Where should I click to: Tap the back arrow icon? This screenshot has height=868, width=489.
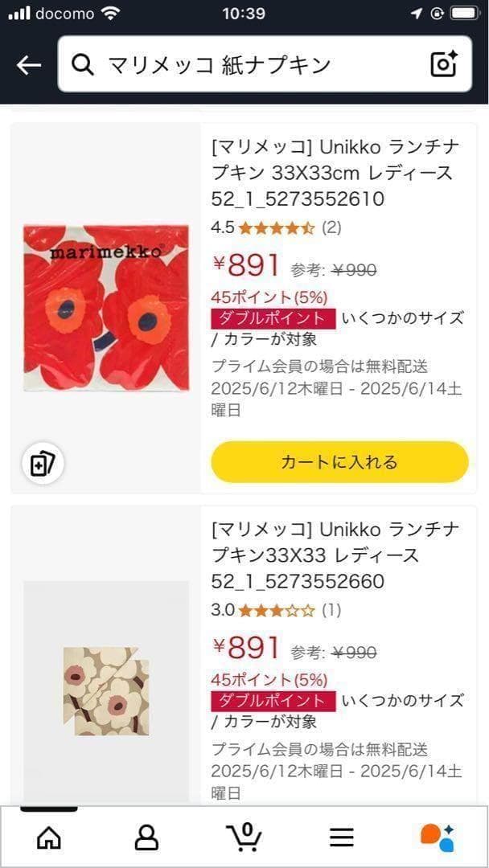pos(28,65)
